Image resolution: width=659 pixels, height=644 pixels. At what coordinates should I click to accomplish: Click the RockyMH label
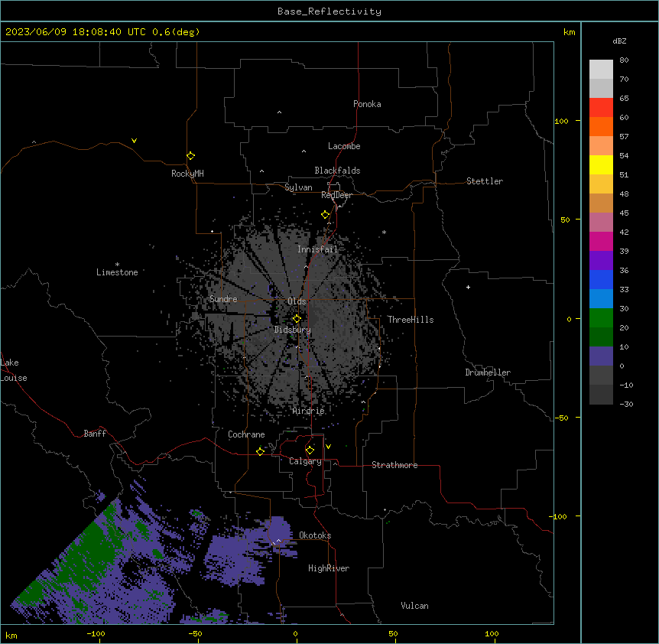point(187,174)
